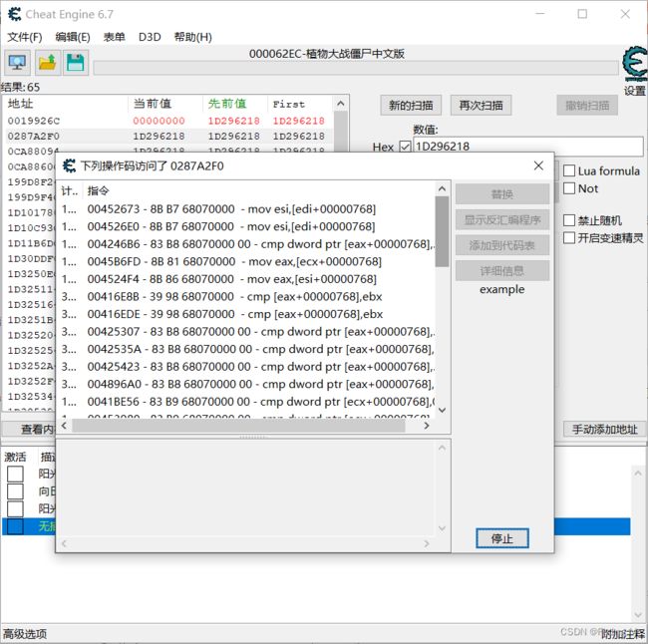Select instruction at 00425307

[246, 332]
